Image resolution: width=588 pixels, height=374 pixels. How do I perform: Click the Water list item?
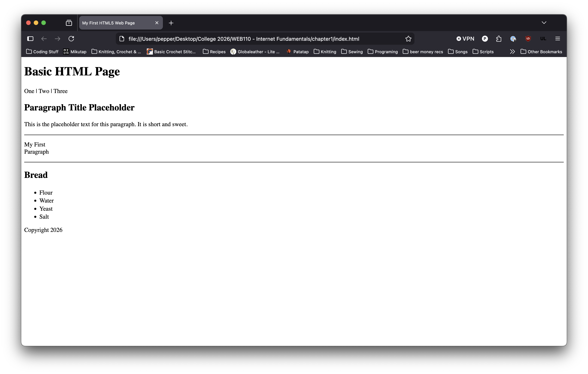click(46, 201)
